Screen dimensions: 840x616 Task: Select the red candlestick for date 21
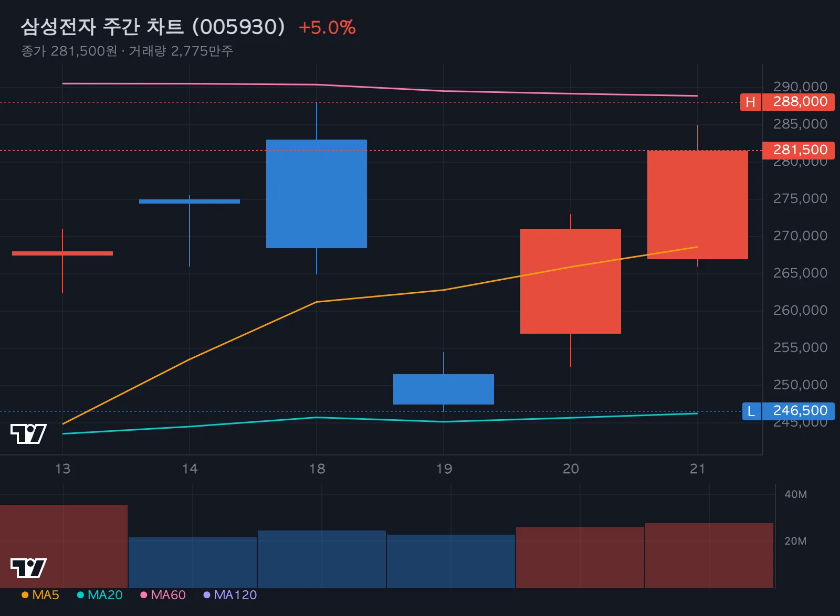(x=698, y=205)
